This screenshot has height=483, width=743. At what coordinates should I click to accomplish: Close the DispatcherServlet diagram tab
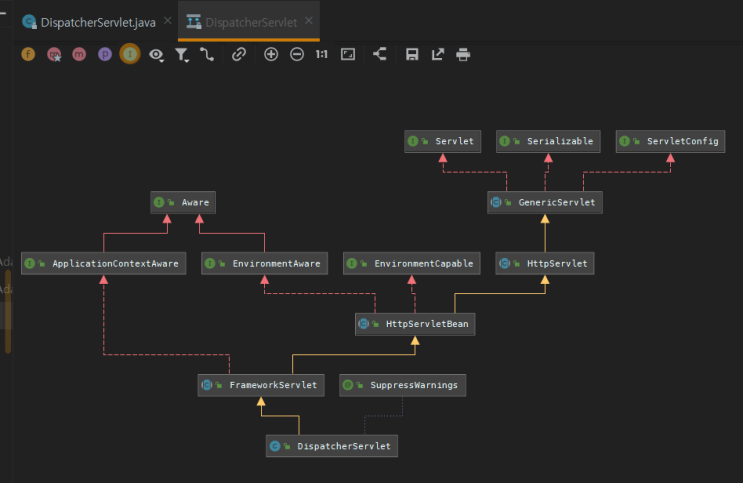[x=310, y=21]
